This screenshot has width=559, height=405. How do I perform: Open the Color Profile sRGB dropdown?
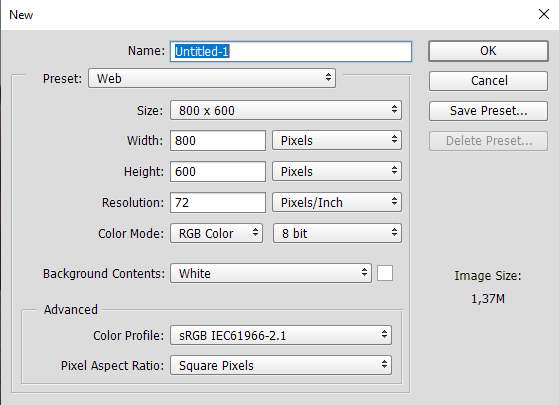coord(281,335)
